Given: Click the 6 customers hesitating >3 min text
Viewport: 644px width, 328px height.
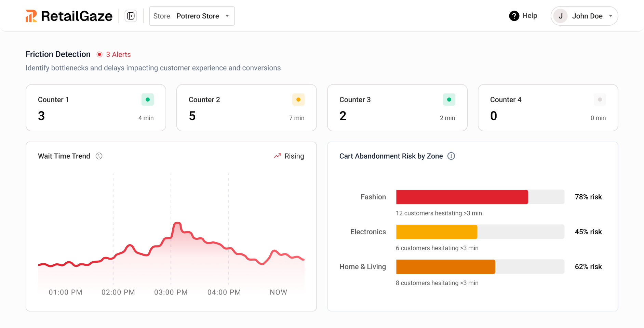Looking at the screenshot, I should tap(437, 248).
